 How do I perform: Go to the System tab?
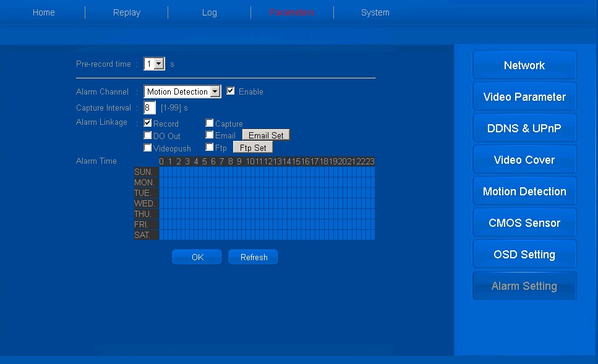(375, 12)
